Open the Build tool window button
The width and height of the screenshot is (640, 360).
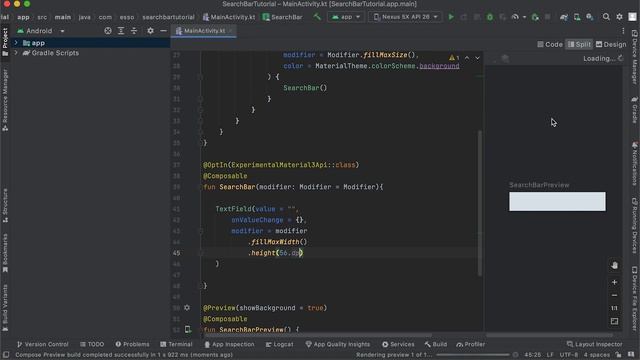(436, 344)
